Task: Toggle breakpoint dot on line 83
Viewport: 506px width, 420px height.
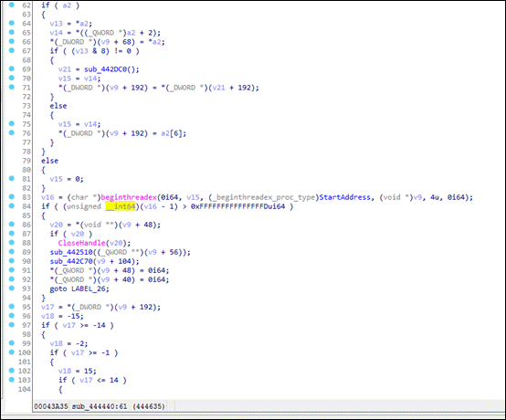Action: point(12,196)
